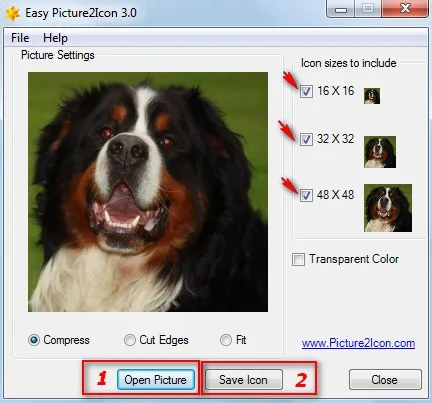Click the Easy Picture2Icon app icon in title bar
Image resolution: width=432 pixels, height=403 pixels.
click(x=12, y=13)
